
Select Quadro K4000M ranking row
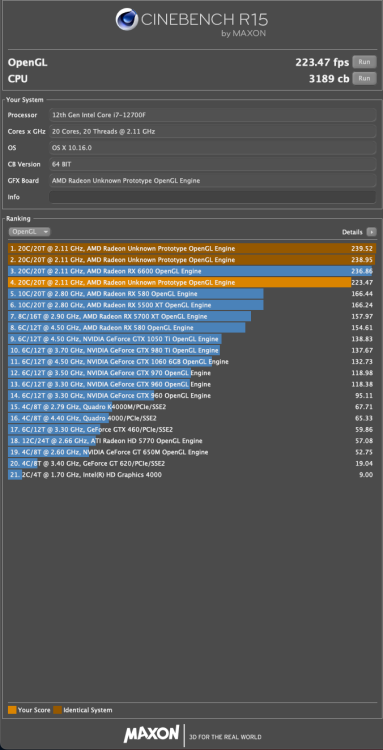pyautogui.click(x=192, y=407)
